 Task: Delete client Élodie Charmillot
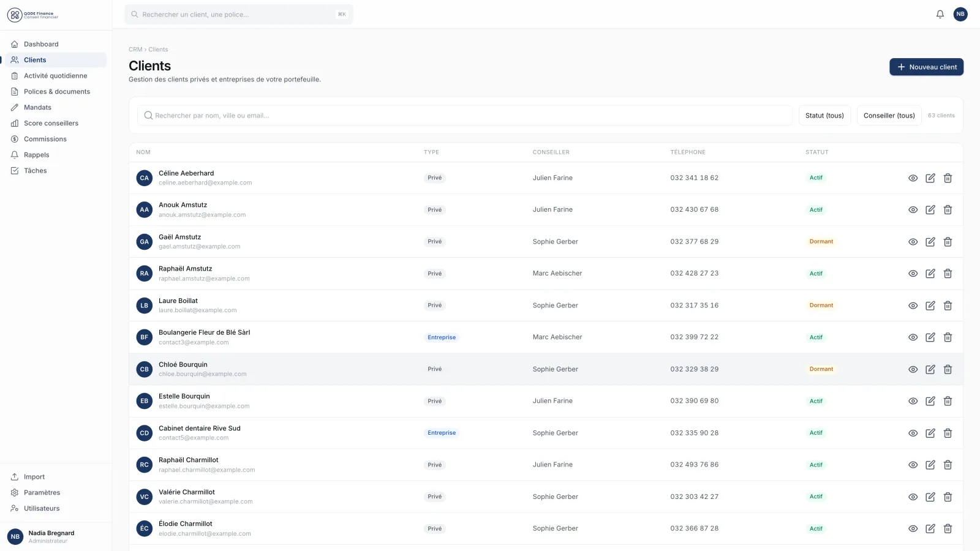[948, 528]
